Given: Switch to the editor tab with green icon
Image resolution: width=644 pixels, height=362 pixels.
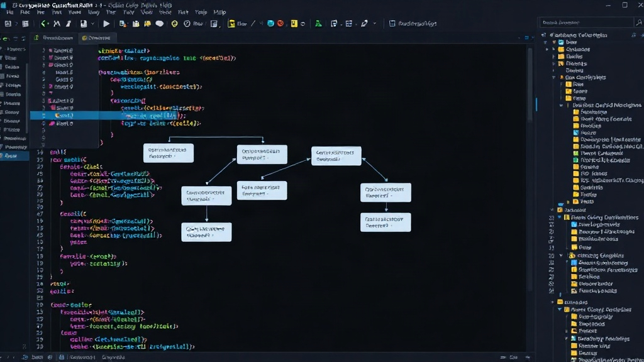Looking at the screenshot, I should pos(53,38).
